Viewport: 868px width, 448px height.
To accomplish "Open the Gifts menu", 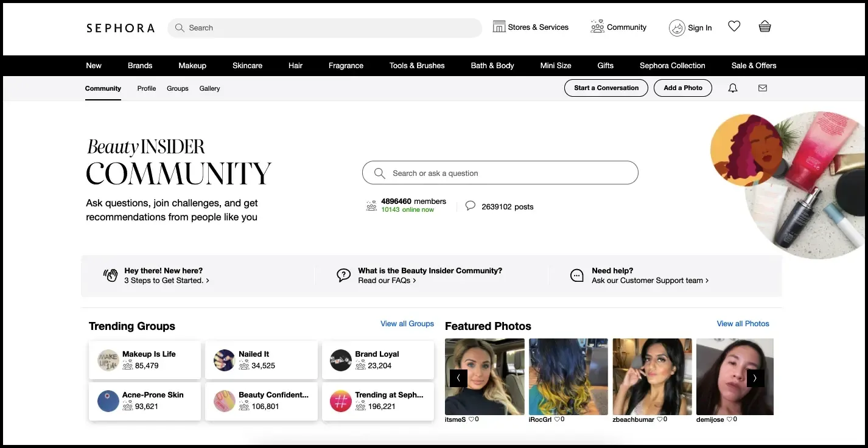I will [x=606, y=66].
